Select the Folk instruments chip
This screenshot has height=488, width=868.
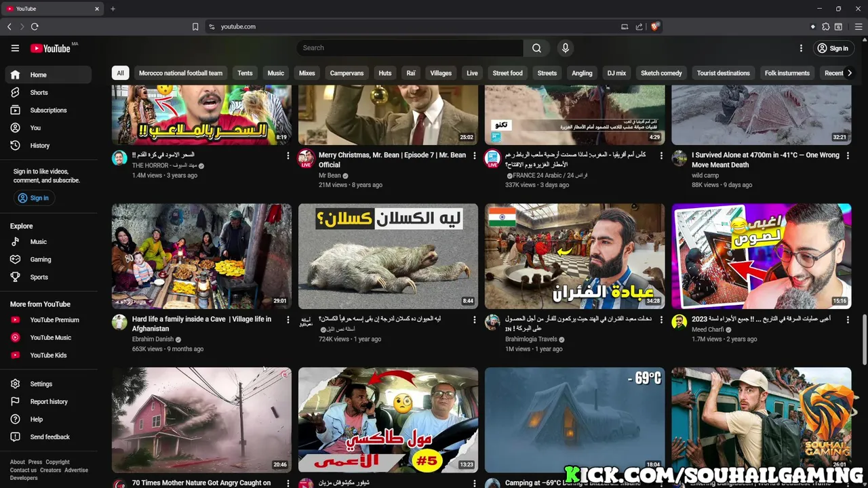[x=787, y=73]
